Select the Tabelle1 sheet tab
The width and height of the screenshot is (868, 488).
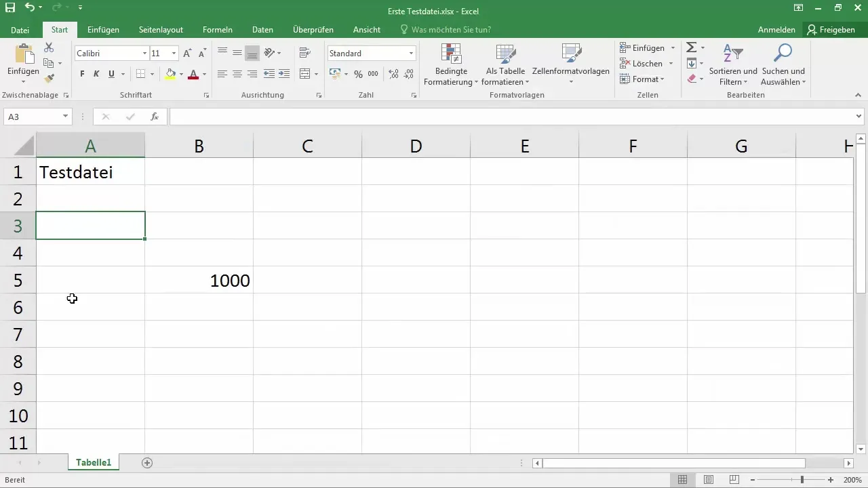[x=94, y=463]
